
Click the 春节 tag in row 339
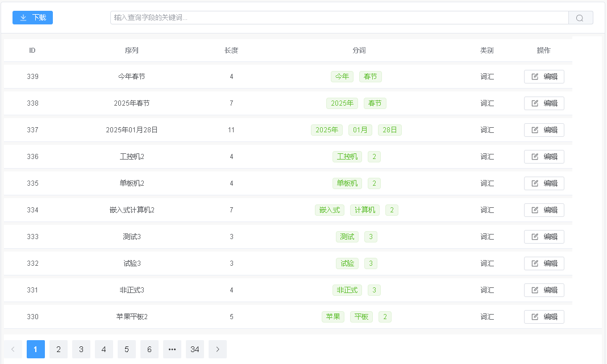371,77
